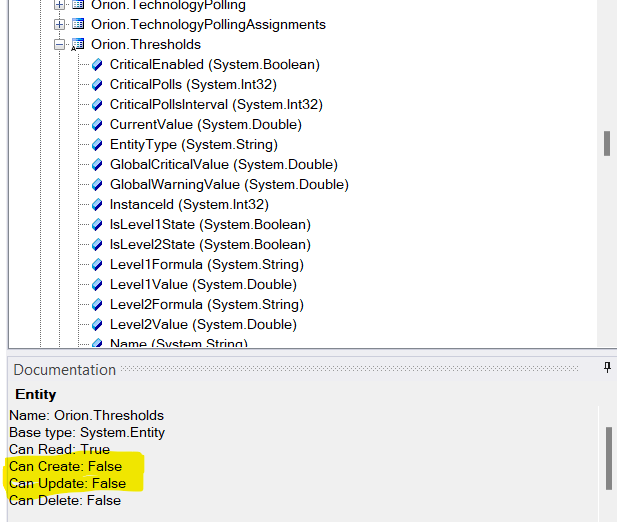Click the CriticalPollsInterval property icon
This screenshot has width=617, height=522.
point(97,105)
